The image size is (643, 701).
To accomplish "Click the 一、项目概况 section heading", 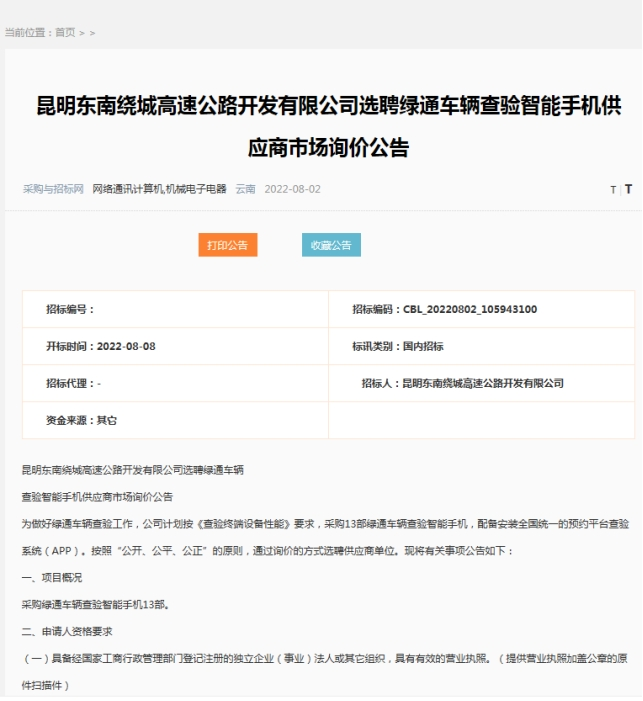I will (x=52, y=578).
